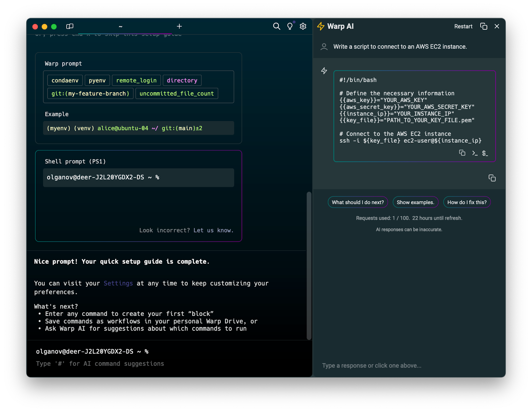Image resolution: width=532 pixels, height=412 pixels.
Task: View tips via the lightbulb icon
Action: click(x=290, y=26)
